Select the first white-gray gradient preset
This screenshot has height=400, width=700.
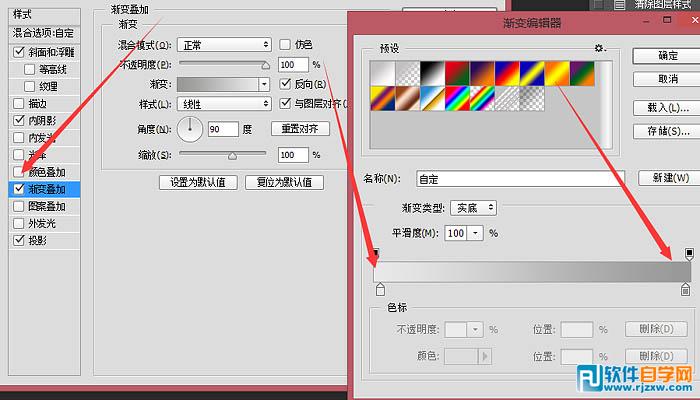[x=383, y=74]
